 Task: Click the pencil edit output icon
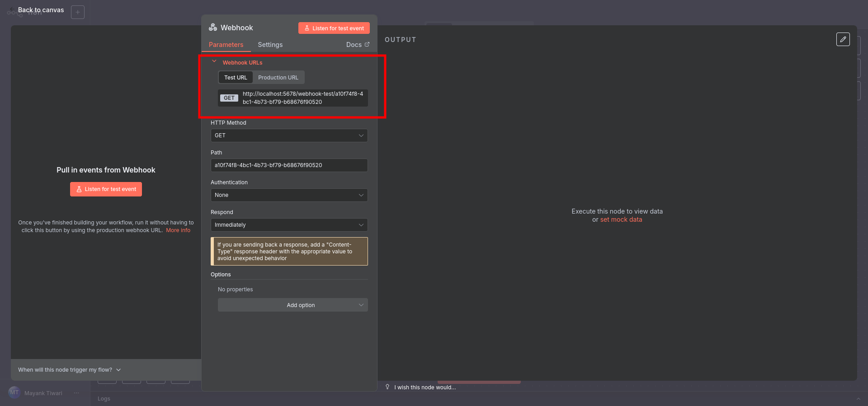pyautogui.click(x=843, y=39)
